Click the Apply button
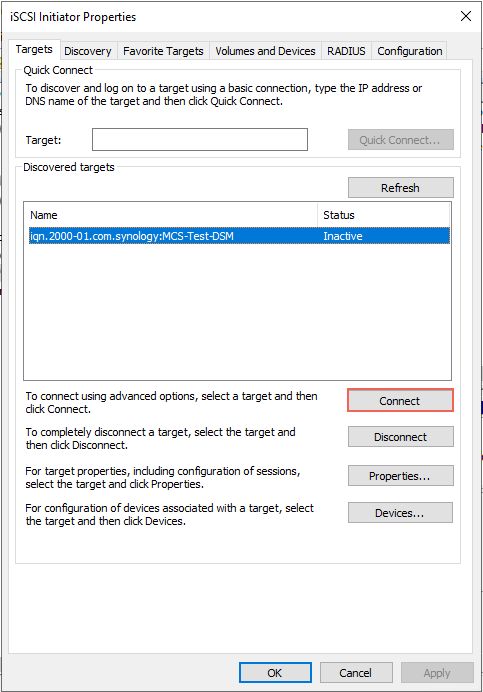This screenshot has height=692, width=483. pos(437,673)
